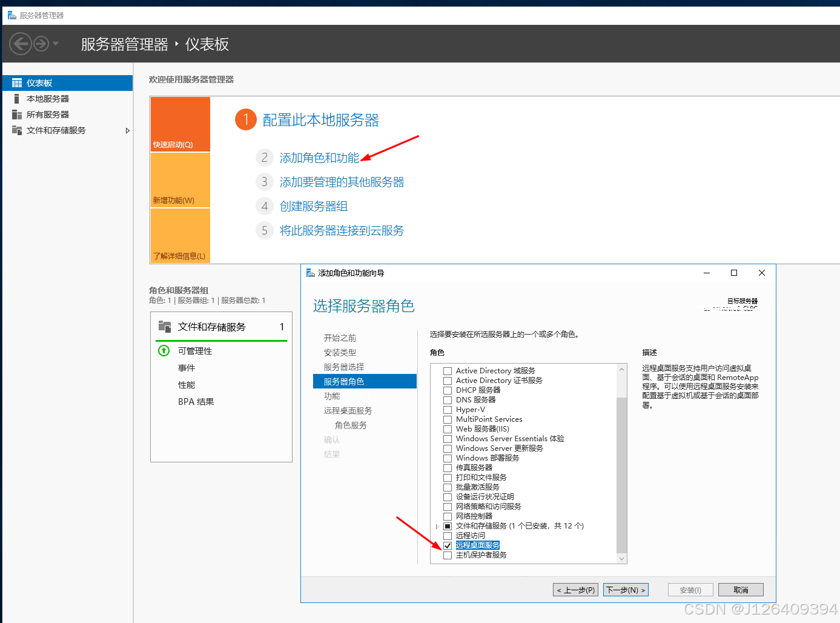Select the 服务器角色 wizard step

click(365, 381)
